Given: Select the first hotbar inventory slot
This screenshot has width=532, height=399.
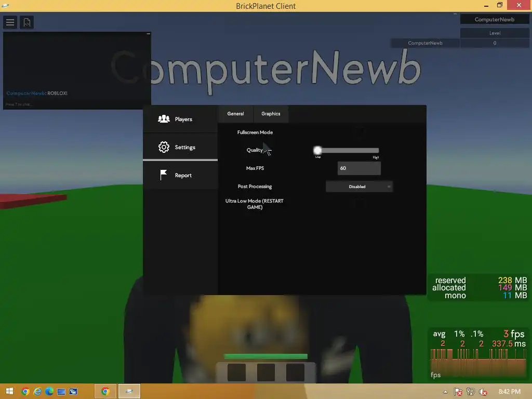Looking at the screenshot, I should [x=236, y=372].
